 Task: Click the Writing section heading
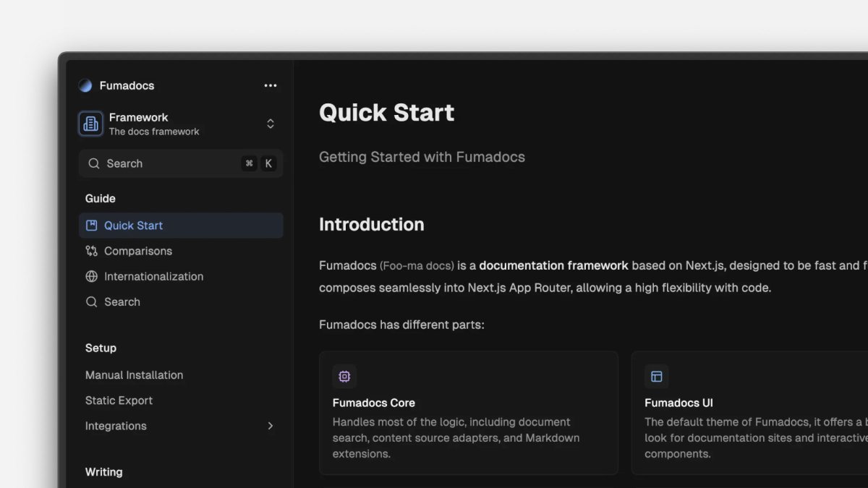tap(104, 472)
